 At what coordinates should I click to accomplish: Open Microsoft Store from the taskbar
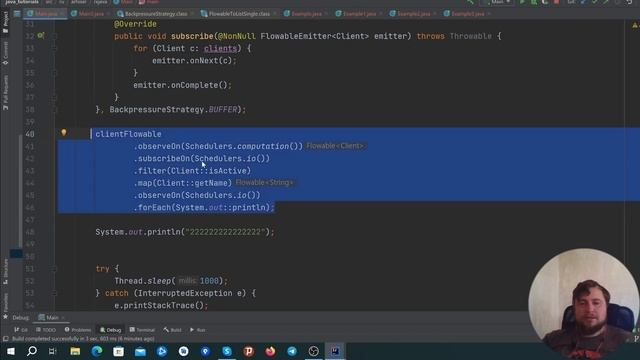[118, 351]
